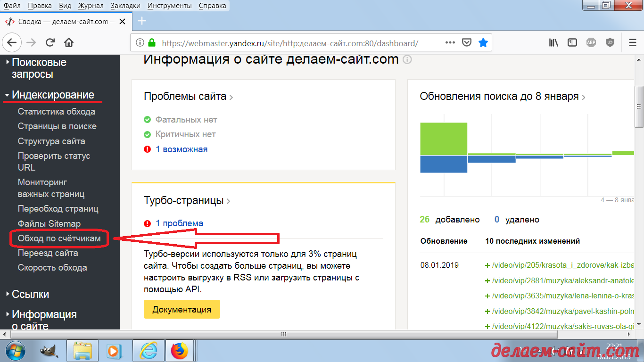Click the green padlock security icon
Image resolution: width=644 pixels, height=362 pixels.
point(151,42)
